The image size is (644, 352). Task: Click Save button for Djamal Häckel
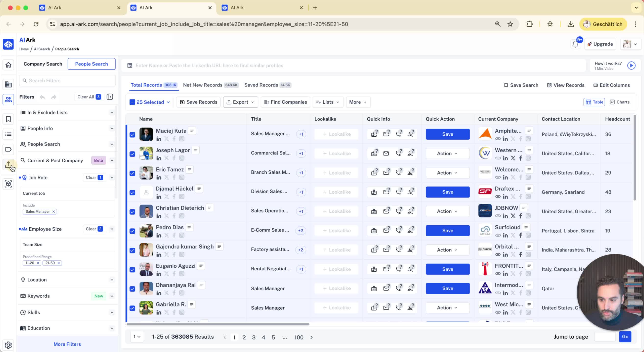[447, 192]
